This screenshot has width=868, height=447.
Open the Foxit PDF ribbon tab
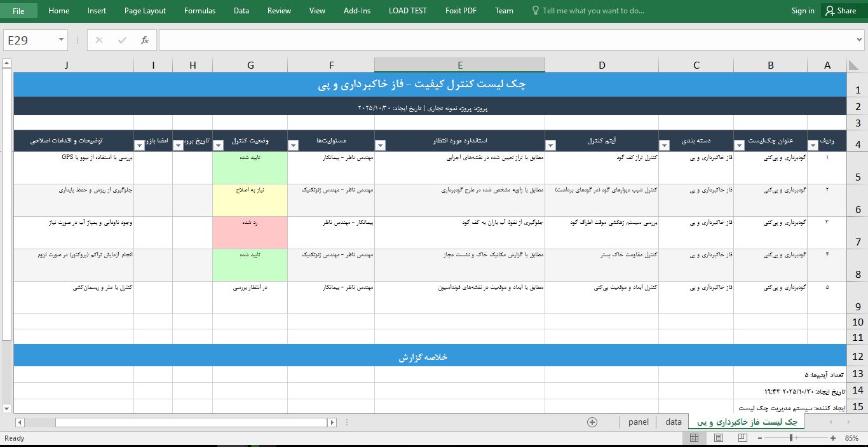point(460,10)
